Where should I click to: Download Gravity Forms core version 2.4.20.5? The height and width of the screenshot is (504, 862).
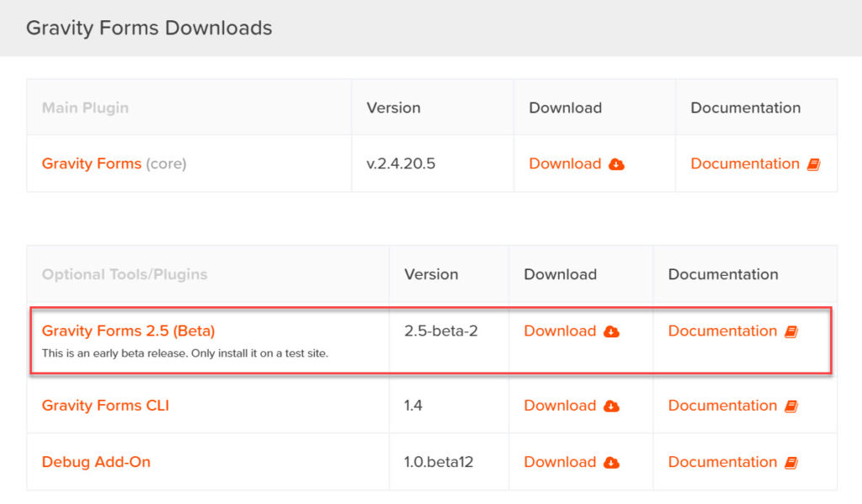tap(565, 164)
